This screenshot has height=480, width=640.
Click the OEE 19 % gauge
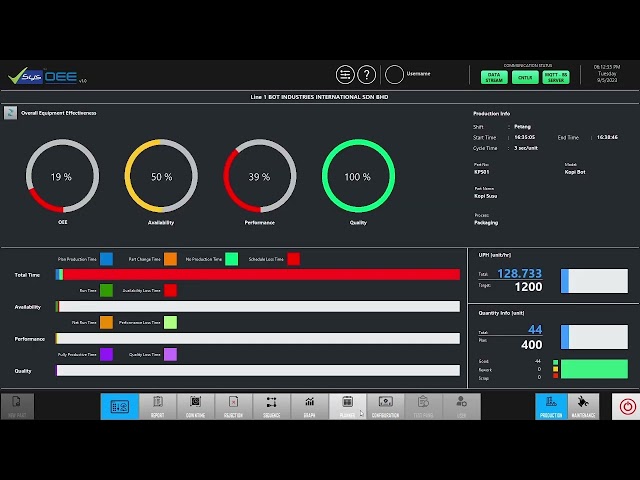pos(62,176)
